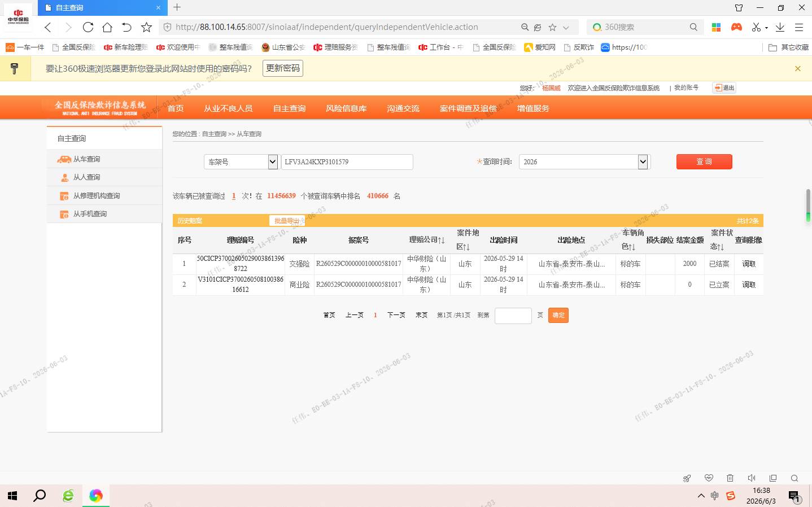Click the scissors screenshot tool icon
The height and width of the screenshot is (507, 812).
click(x=756, y=27)
